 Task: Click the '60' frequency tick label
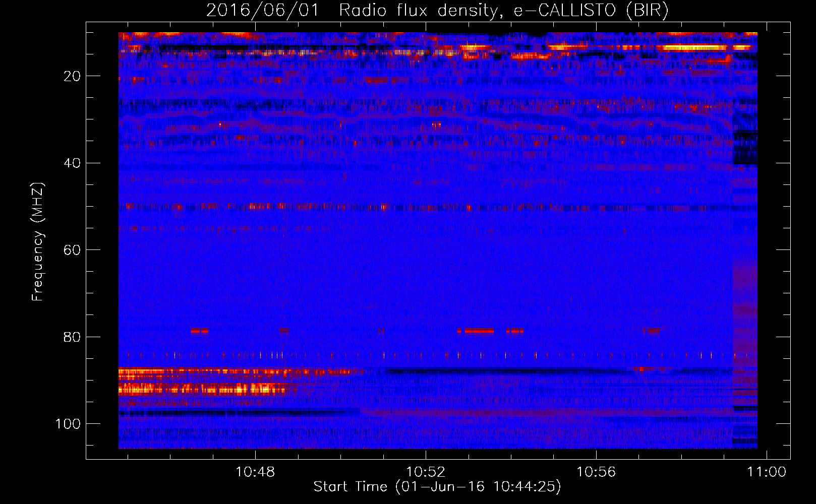(x=72, y=250)
